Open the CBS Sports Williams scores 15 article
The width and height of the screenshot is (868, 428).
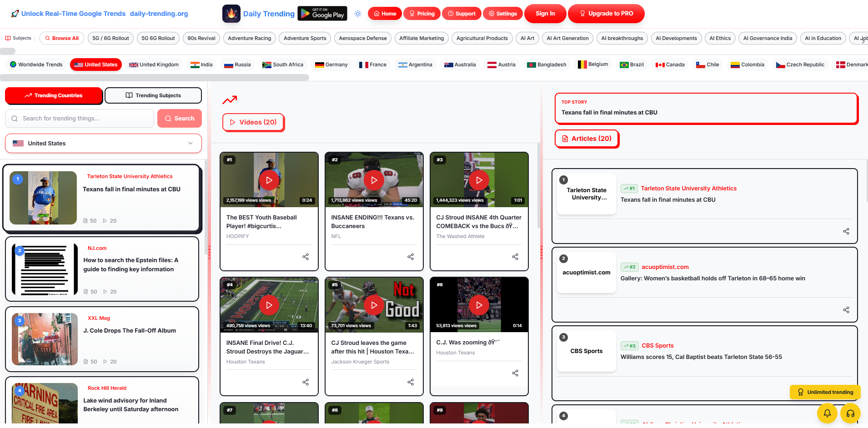pos(705,363)
